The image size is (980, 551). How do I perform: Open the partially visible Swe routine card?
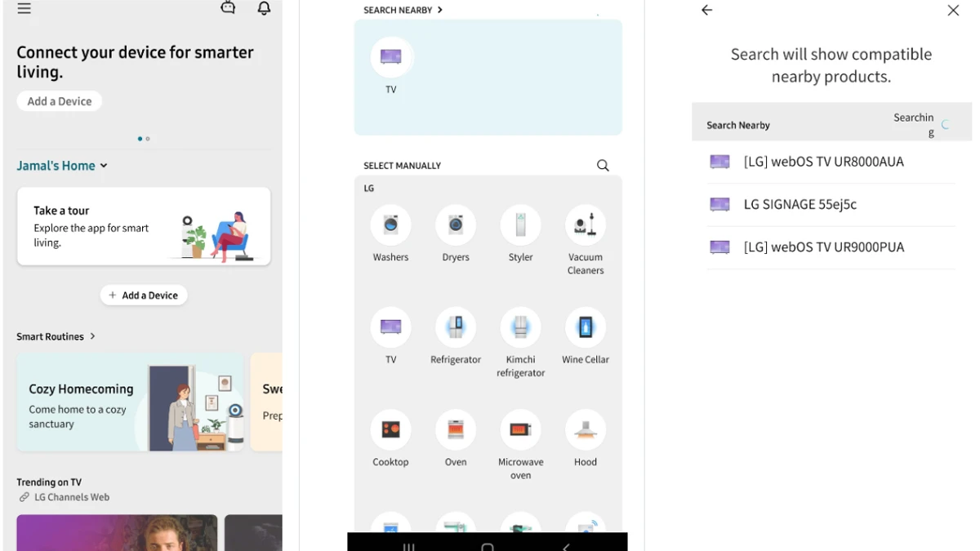click(x=266, y=402)
